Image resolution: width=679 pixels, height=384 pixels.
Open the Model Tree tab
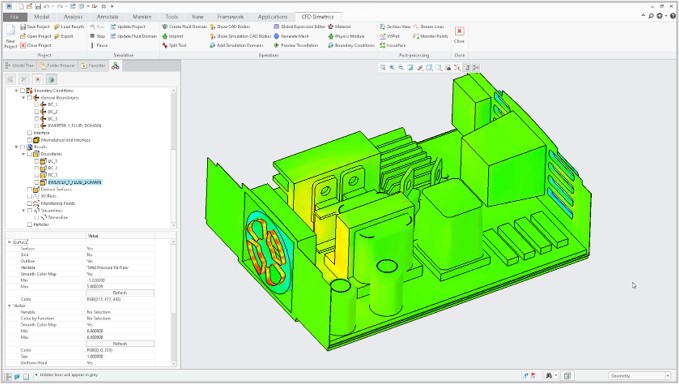point(19,66)
